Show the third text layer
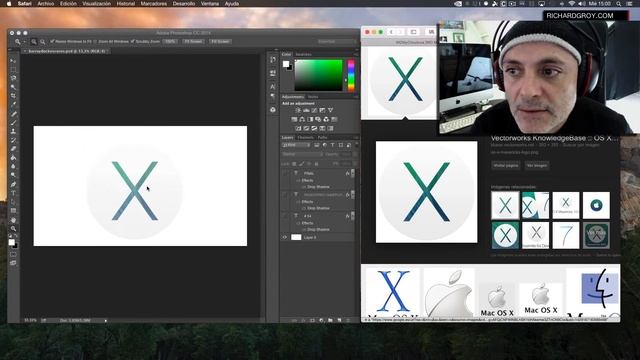This screenshot has width=640, height=360. (285, 216)
